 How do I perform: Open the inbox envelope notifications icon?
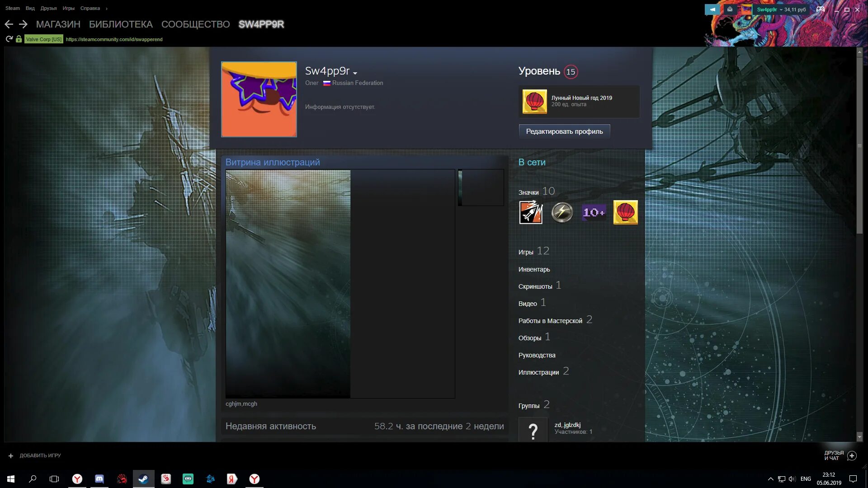tap(730, 9)
